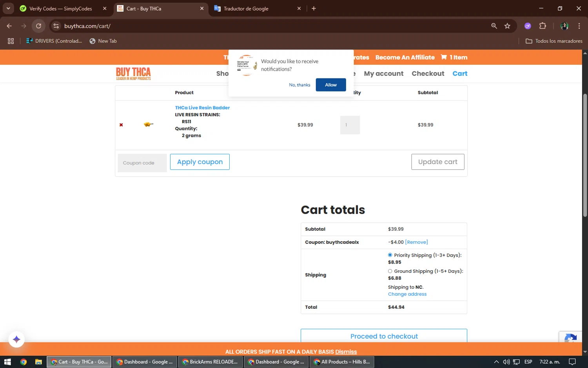This screenshot has height=368, width=588.
Task: Open My account menu item
Action: 383,73
